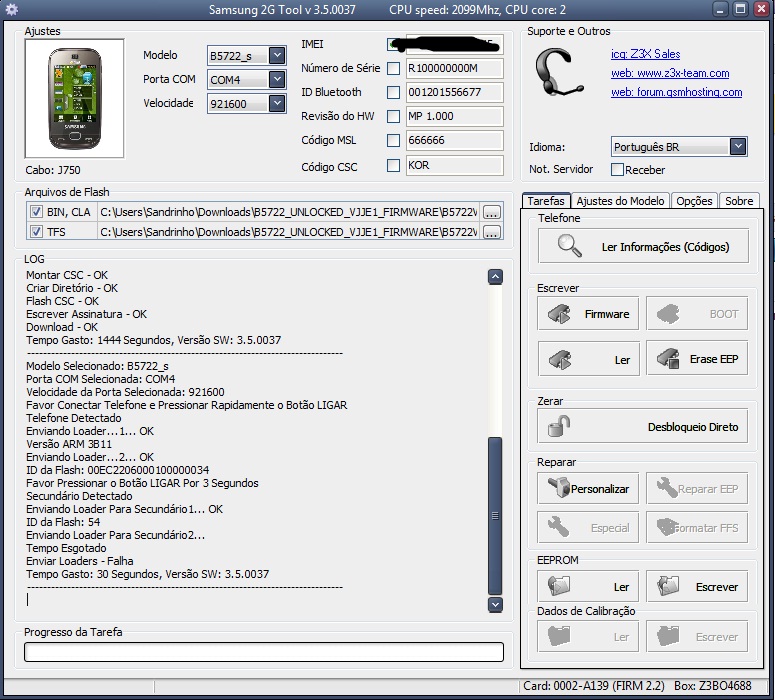This screenshot has height=700, width=775.
Task: Click the TFS file path field
Action: (x=289, y=232)
